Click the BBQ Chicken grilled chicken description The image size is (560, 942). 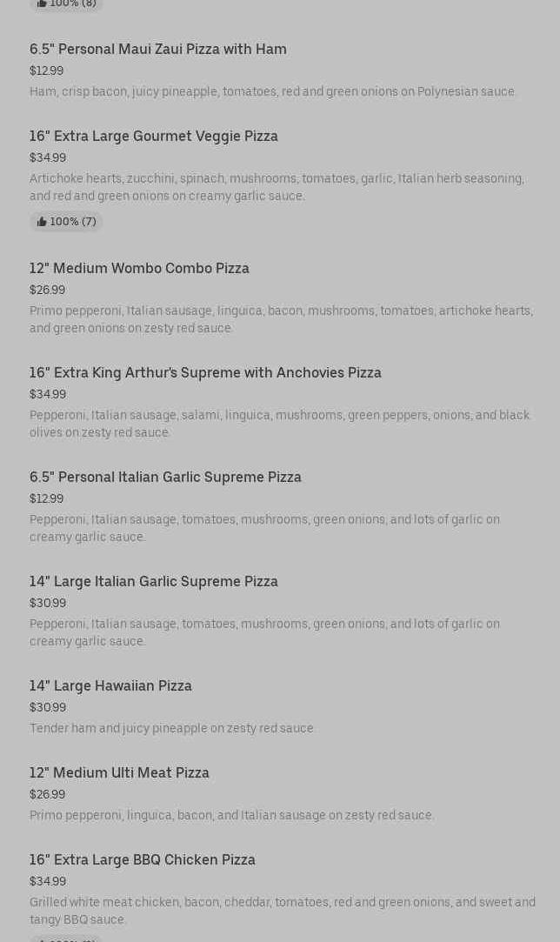[282, 911]
